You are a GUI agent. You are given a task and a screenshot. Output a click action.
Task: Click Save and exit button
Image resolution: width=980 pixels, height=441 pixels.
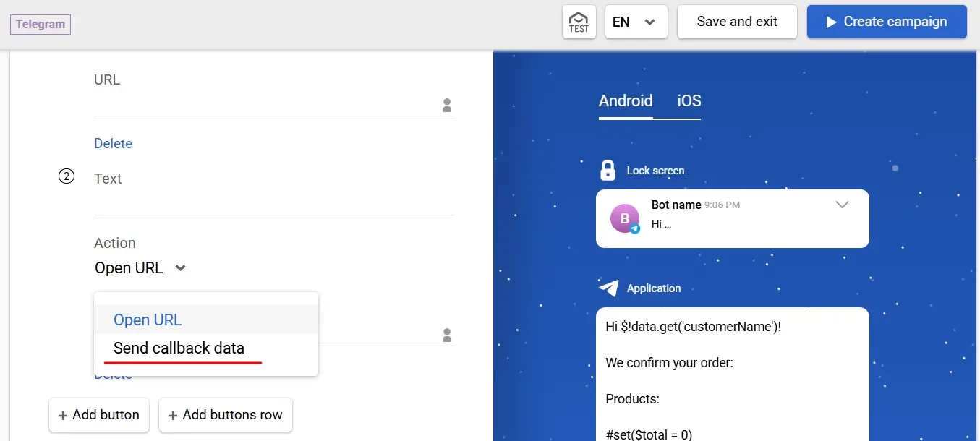[736, 22]
